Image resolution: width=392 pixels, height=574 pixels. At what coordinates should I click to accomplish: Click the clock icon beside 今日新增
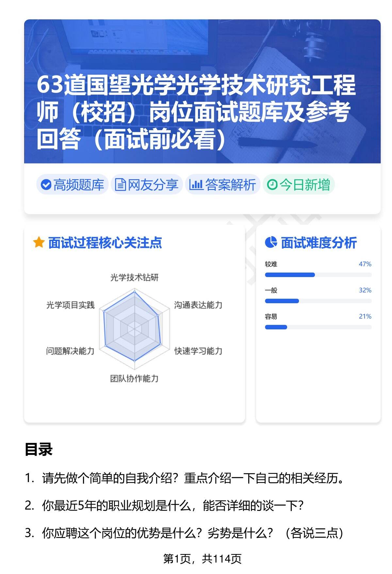[x=272, y=185]
